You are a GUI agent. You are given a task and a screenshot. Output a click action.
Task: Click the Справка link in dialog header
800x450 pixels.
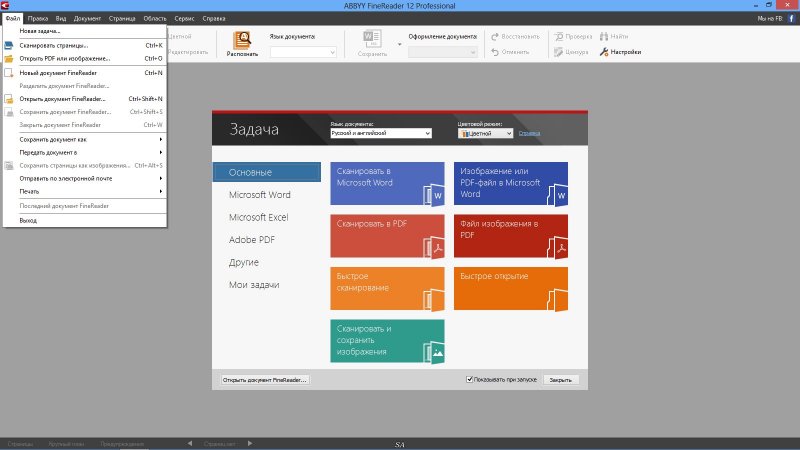click(529, 133)
